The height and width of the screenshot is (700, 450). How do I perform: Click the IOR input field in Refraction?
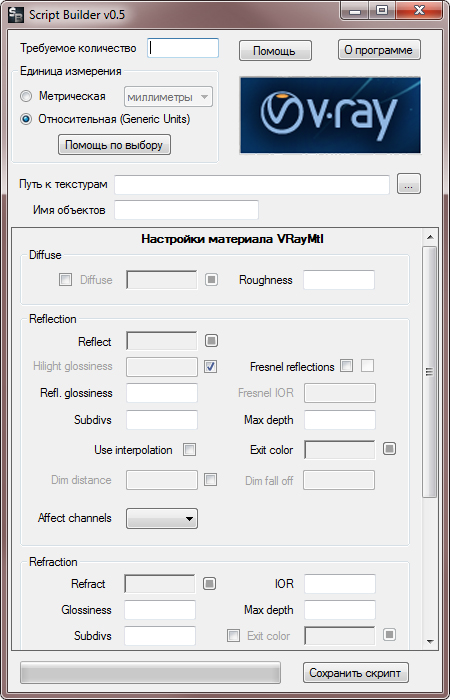click(340, 584)
